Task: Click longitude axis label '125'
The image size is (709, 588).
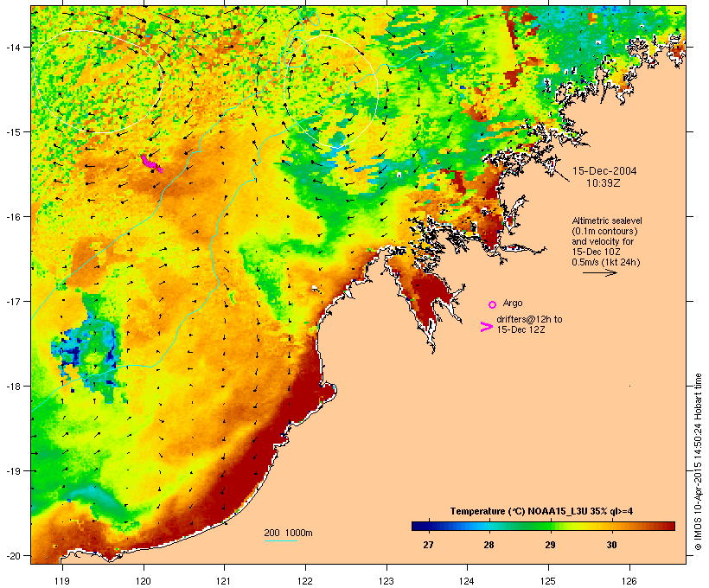Action: [548, 581]
